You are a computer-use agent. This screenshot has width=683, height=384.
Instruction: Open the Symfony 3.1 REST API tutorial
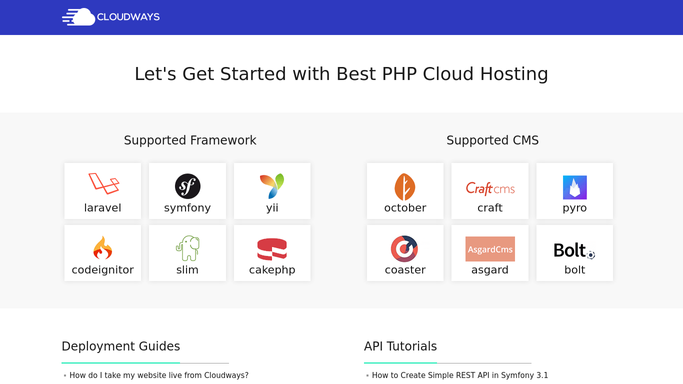tap(460, 375)
